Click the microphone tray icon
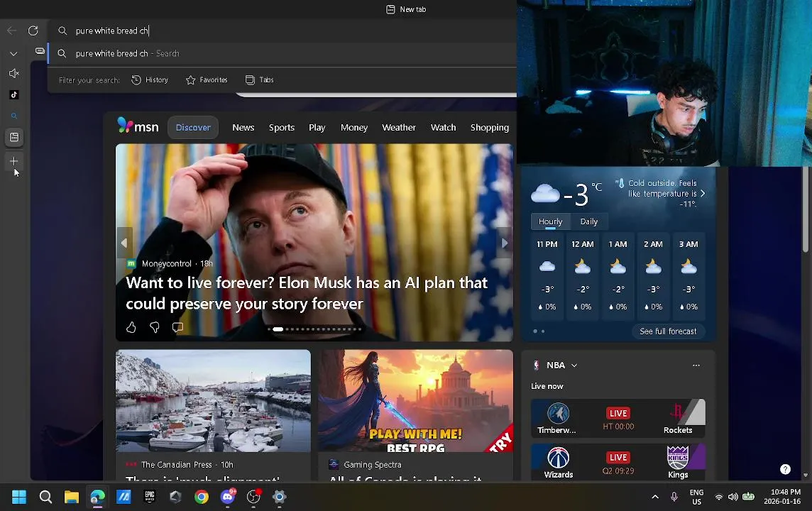This screenshot has width=812, height=511. point(674,497)
